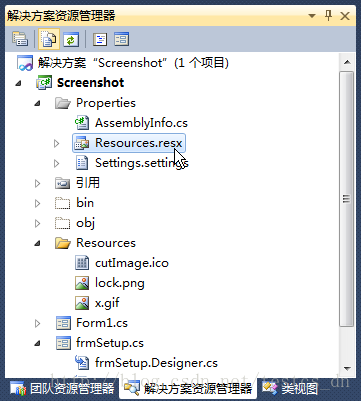Select the Resources folder name
This screenshot has height=401, width=361.
[106, 243]
